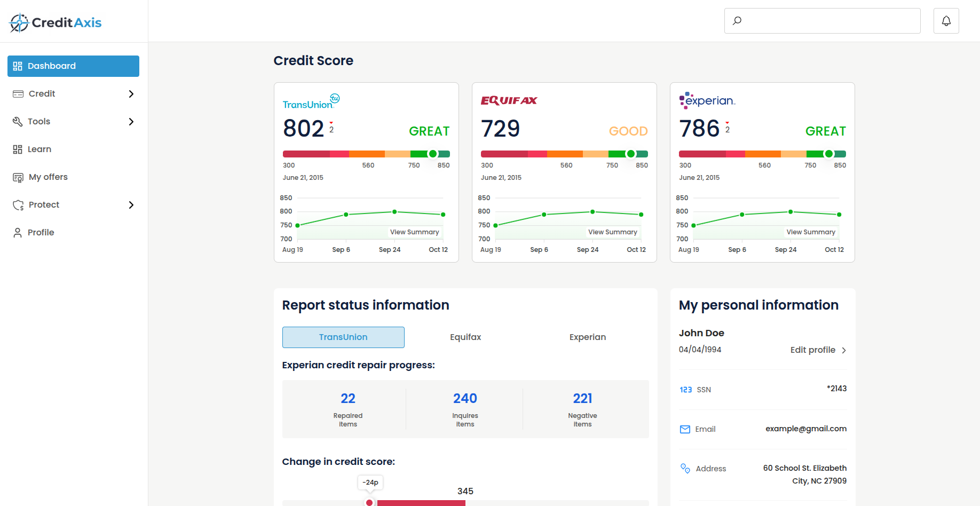The width and height of the screenshot is (980, 506).
Task: Select the Dashboard sidebar icon
Action: [x=18, y=66]
